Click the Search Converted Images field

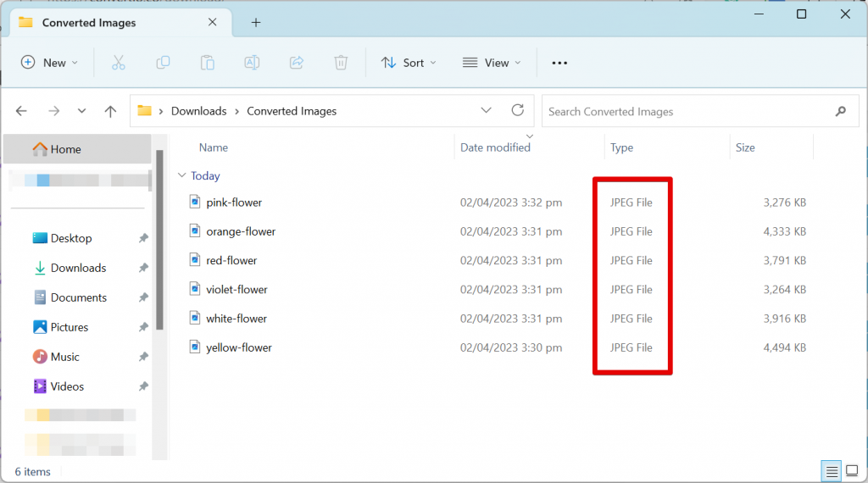[687, 111]
